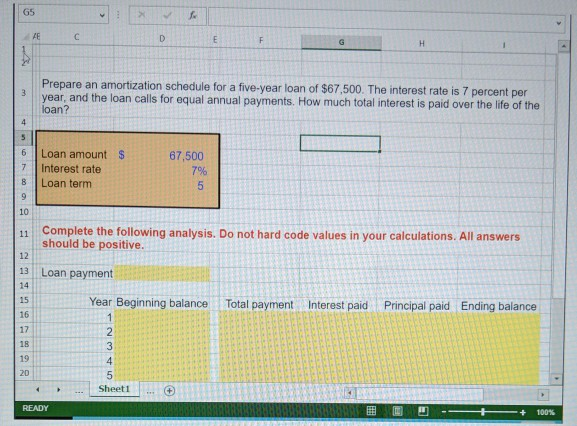Select column F header
The width and height of the screenshot is (577, 426).
click(x=261, y=40)
